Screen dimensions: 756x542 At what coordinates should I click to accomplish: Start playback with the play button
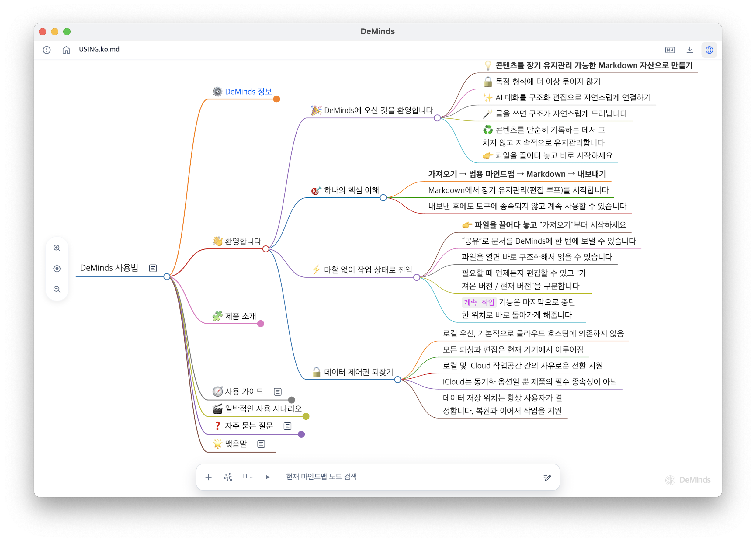267,477
